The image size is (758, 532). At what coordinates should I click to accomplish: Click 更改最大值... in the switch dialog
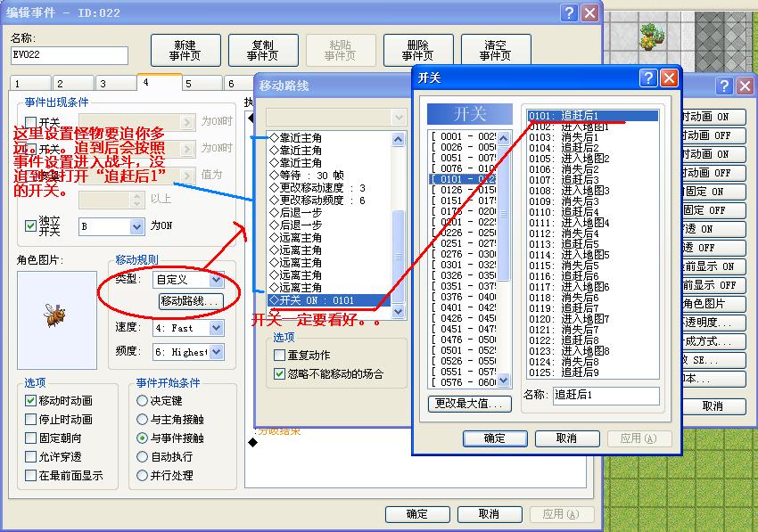(x=470, y=403)
